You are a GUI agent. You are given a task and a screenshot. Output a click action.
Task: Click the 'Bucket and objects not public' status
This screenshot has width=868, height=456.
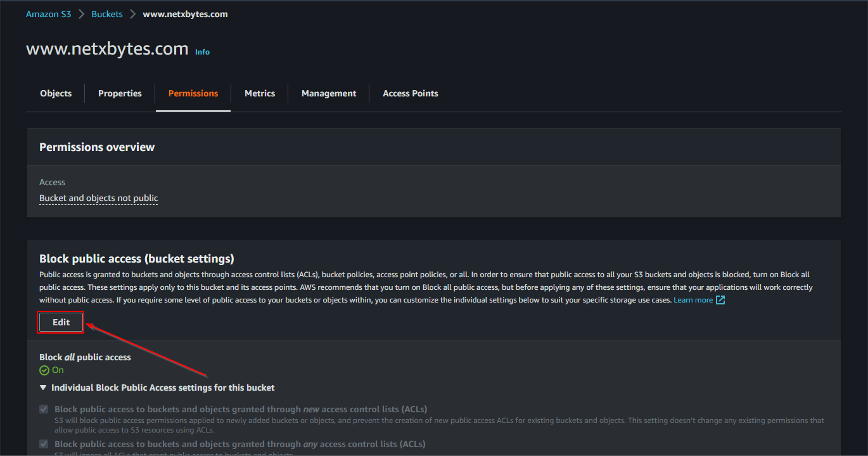point(99,198)
